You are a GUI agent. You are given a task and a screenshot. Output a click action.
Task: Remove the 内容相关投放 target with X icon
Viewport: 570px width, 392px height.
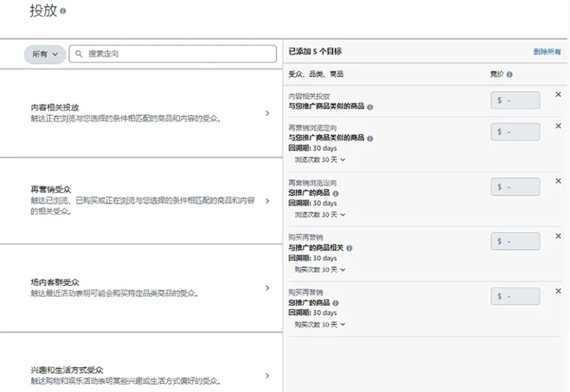pos(558,94)
